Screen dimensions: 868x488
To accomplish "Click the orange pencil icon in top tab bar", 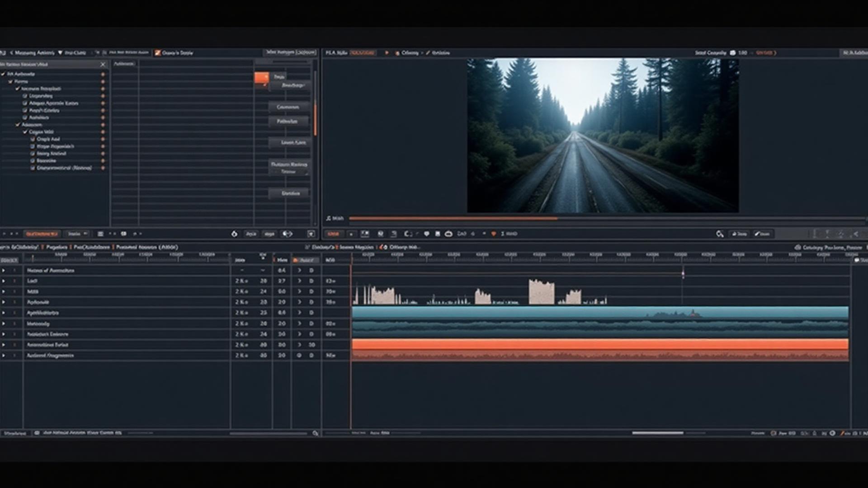I will point(158,53).
